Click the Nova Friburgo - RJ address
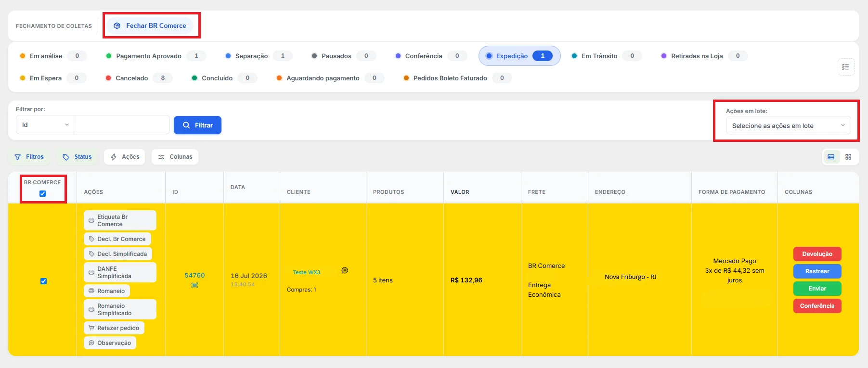This screenshot has width=868, height=368. 631,277
